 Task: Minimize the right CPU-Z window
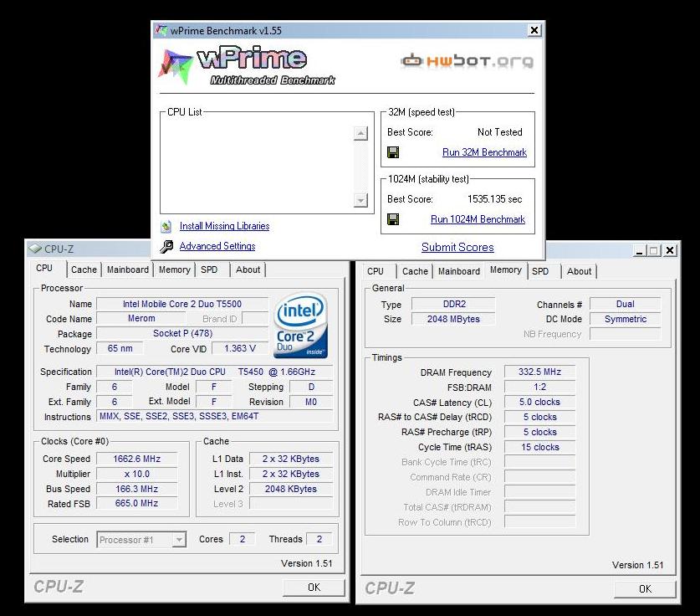[x=639, y=250]
